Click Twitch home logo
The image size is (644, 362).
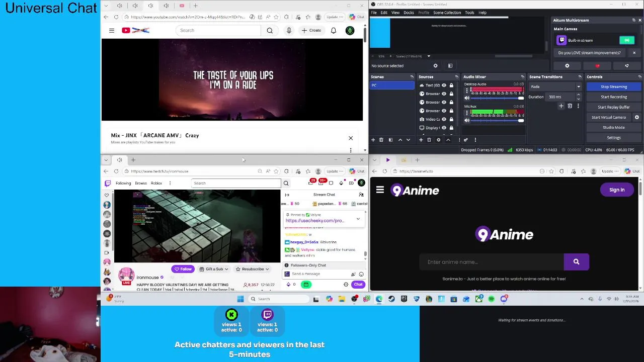click(107, 183)
